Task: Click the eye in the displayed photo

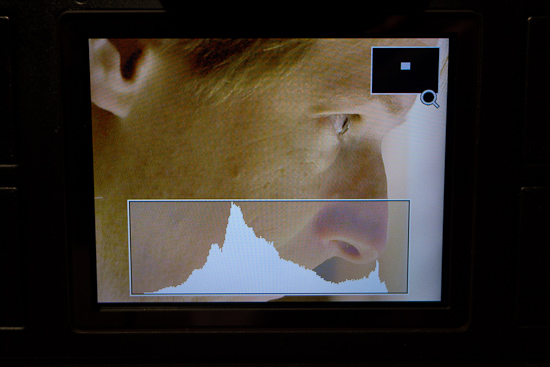Action: point(342,124)
